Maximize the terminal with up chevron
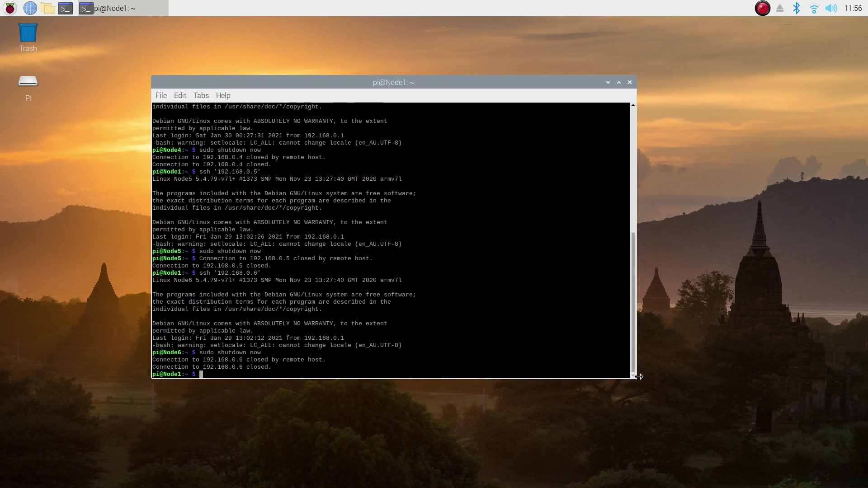The width and height of the screenshot is (868, 488). tap(619, 82)
